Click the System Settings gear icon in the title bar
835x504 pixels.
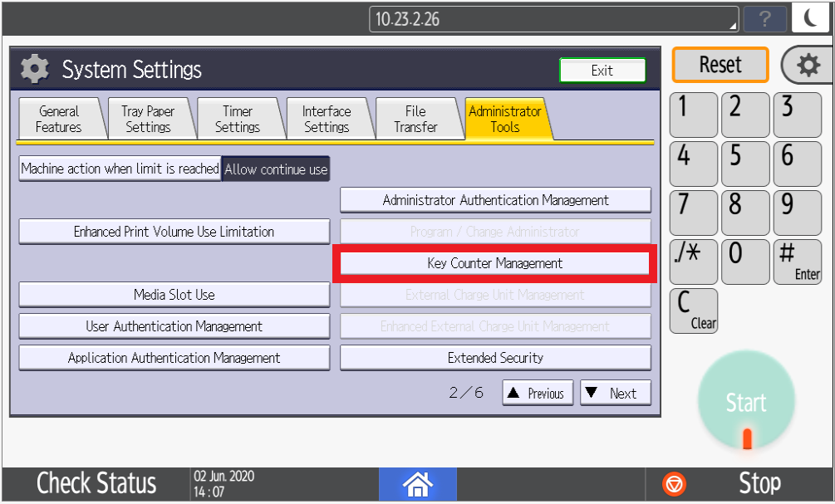pos(34,70)
